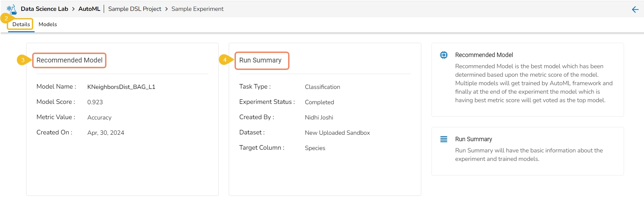Click the chevron after Sample DSL Project
Image resolution: width=644 pixels, height=204 pixels.
click(166, 9)
